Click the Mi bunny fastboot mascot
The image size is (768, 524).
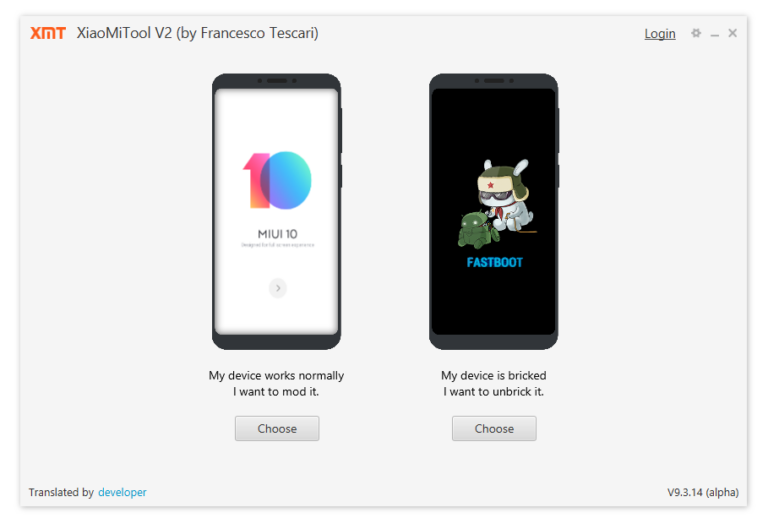tap(497, 203)
